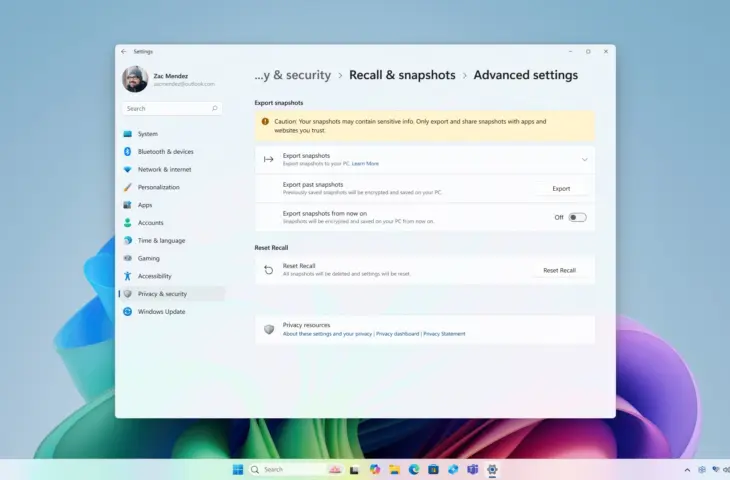
Task: Open Task View from the taskbar
Action: (x=354, y=470)
